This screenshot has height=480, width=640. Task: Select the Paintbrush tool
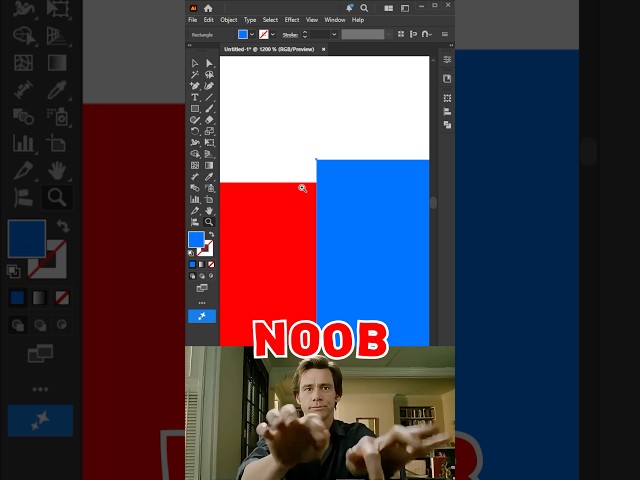209,109
